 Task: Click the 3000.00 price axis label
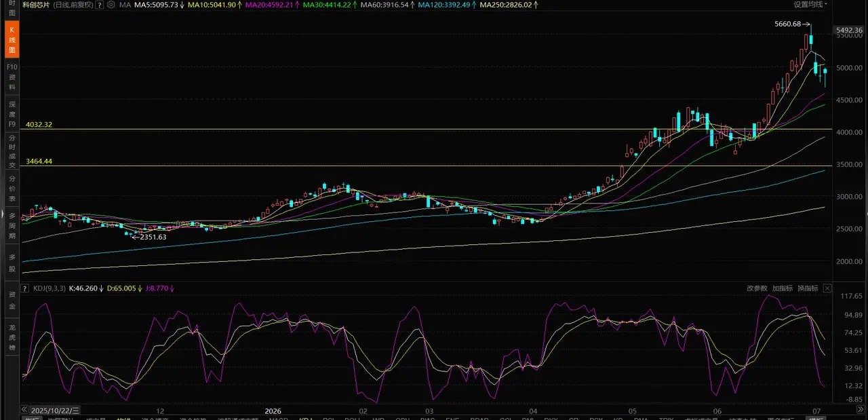pyautogui.click(x=849, y=197)
